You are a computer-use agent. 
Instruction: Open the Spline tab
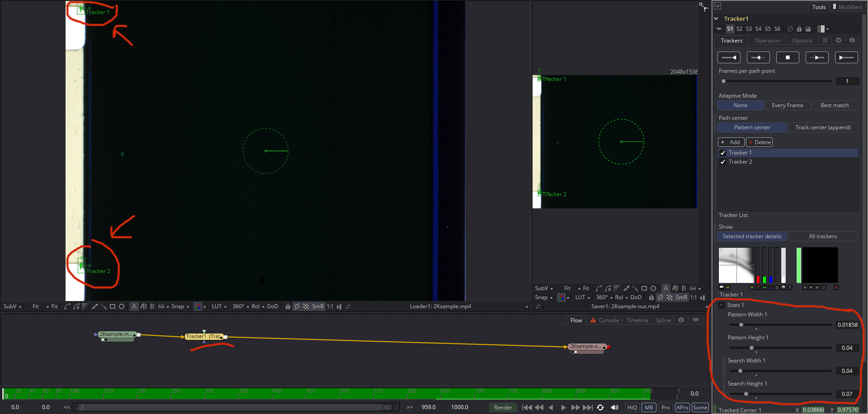[663, 320]
